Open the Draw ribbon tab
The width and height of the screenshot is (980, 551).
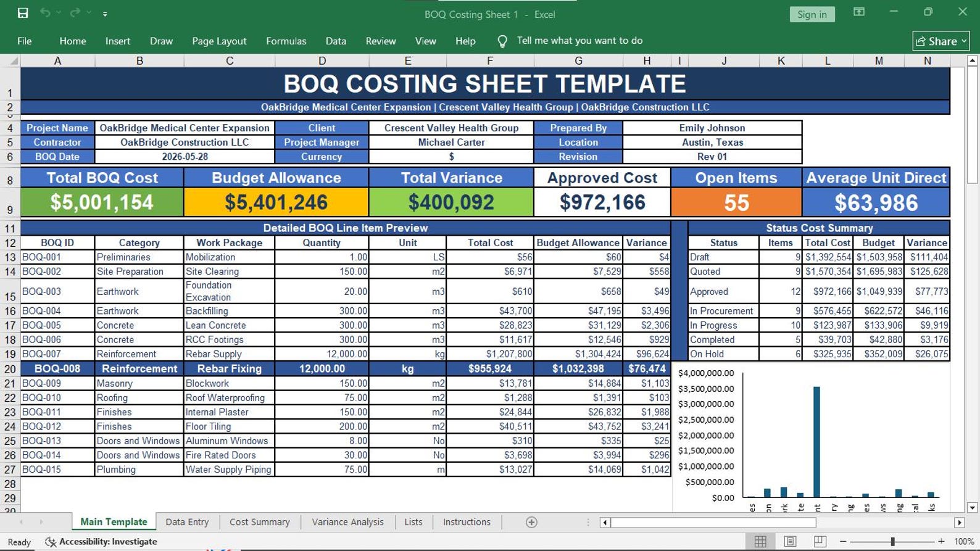pyautogui.click(x=161, y=41)
